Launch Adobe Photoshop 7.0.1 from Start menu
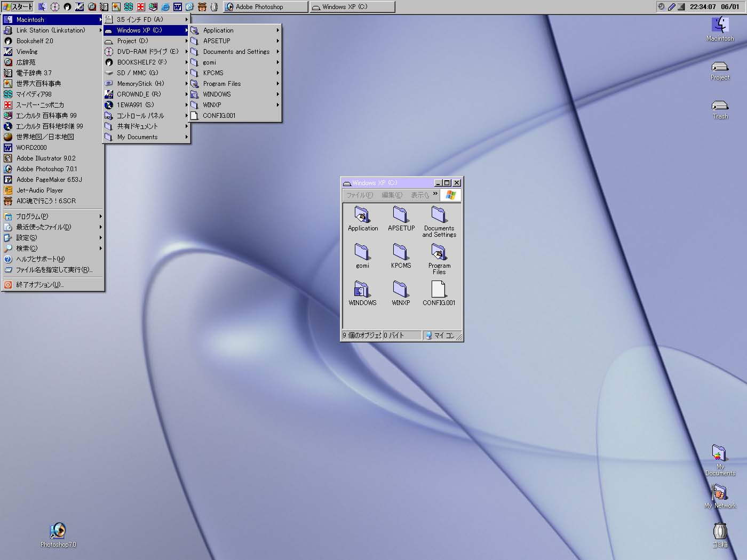Viewport: 747px width, 560px height. (x=52, y=169)
